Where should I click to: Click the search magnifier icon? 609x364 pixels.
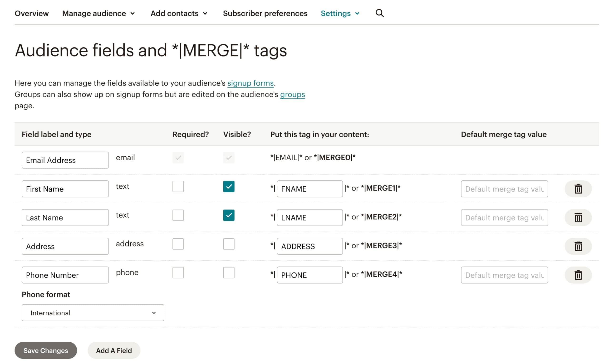(379, 13)
